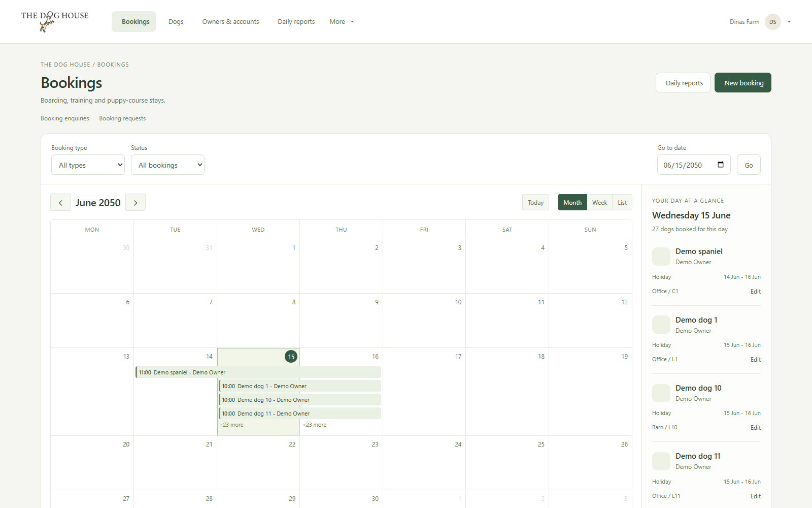
Task: Open Owners & accounts nav tab
Action: (230, 22)
